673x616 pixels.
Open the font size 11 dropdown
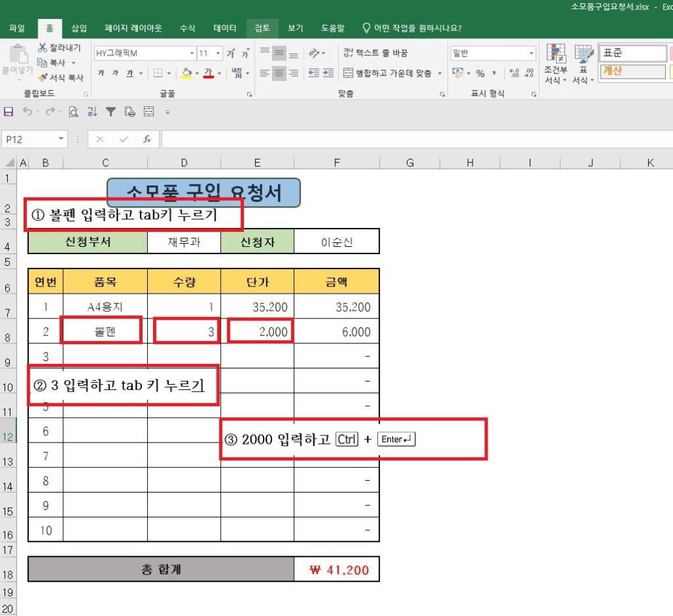(x=218, y=53)
